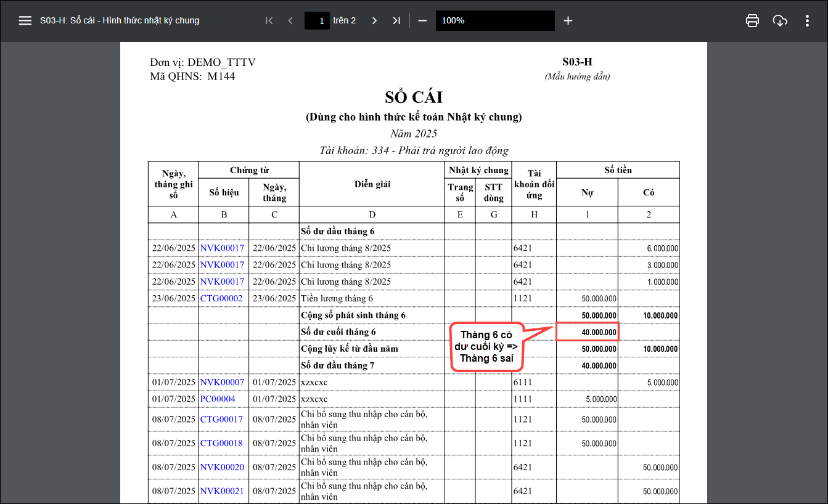This screenshot has width=828, height=504.
Task: Open voucher link NVK00021
Action: 222,491
